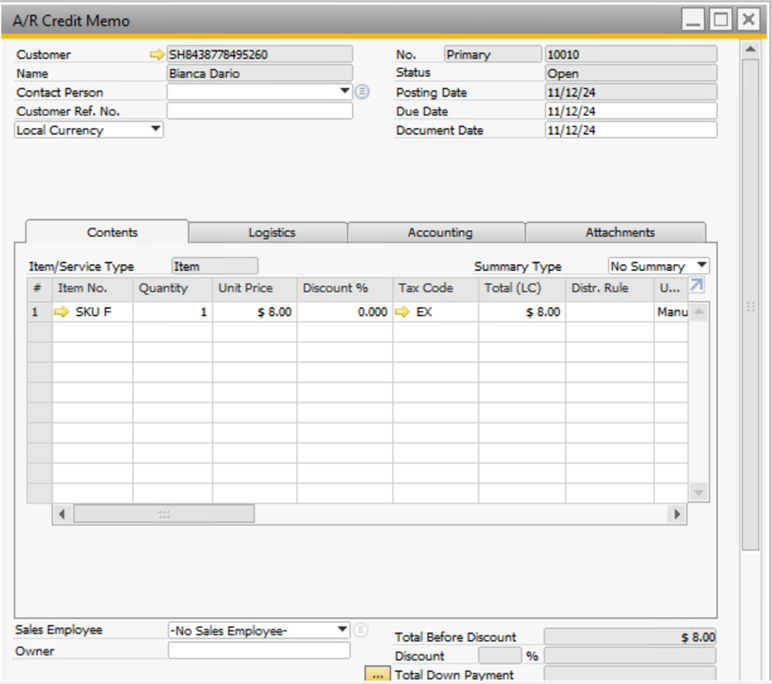Screen dimensions: 772x684
Task: Click window scroll up arrow
Action: 750,49
